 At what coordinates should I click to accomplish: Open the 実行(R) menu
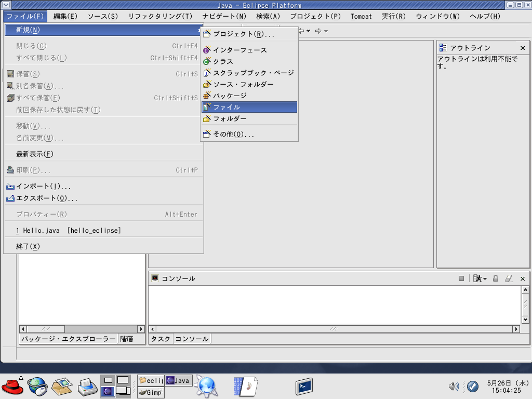click(394, 16)
